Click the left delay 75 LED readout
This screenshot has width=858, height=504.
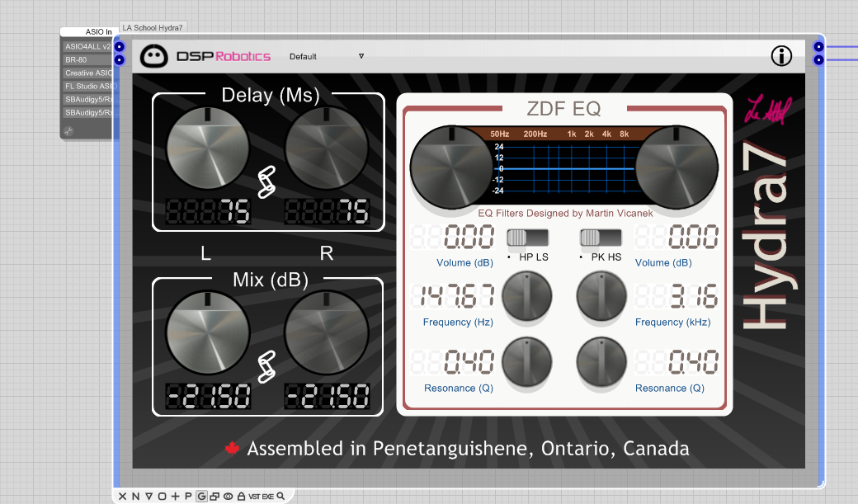click(x=208, y=212)
